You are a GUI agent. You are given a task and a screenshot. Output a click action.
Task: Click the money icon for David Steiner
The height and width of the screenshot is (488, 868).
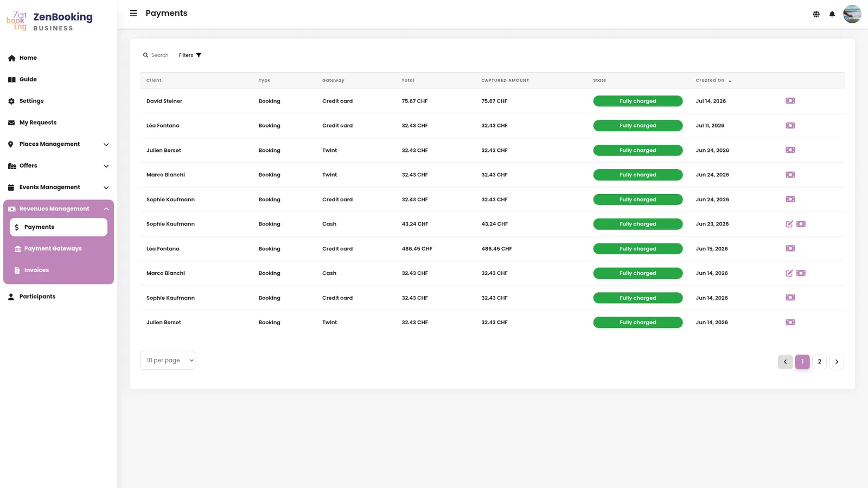point(790,101)
